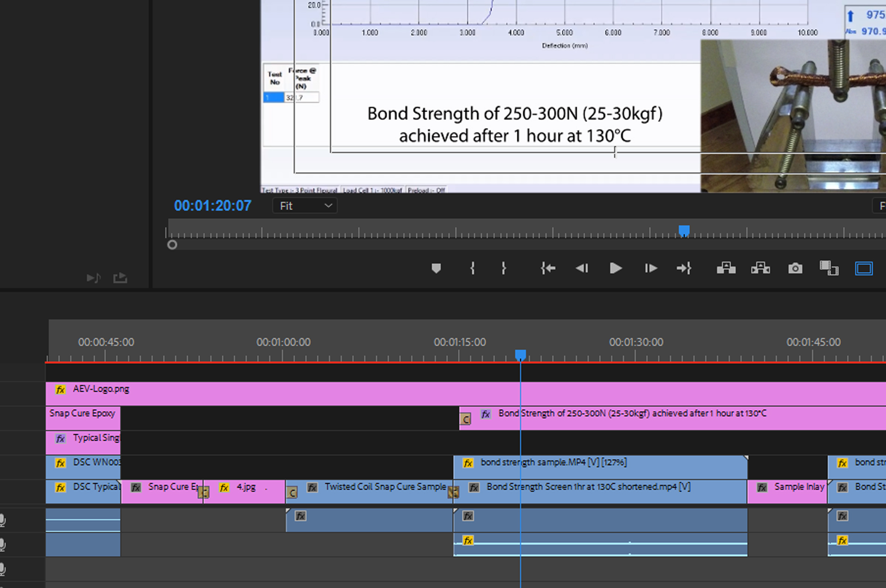Click Go to In point button
This screenshot has width=886, height=588.
point(548,268)
